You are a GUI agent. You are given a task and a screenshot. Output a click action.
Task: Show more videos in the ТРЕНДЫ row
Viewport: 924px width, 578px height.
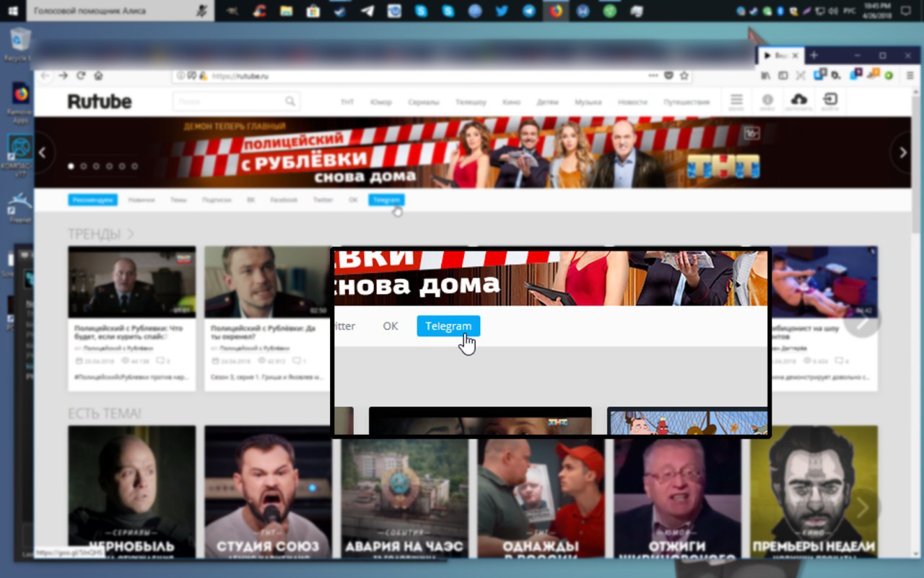pos(861,322)
